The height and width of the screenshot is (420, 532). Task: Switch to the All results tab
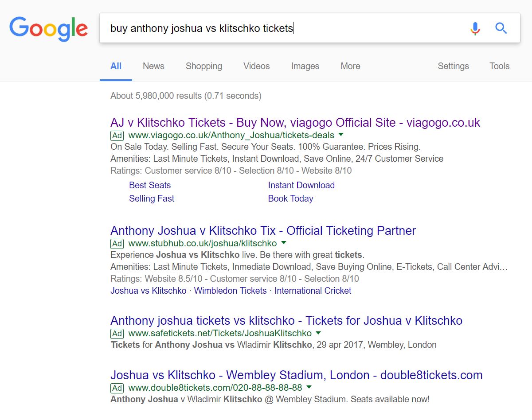(116, 66)
